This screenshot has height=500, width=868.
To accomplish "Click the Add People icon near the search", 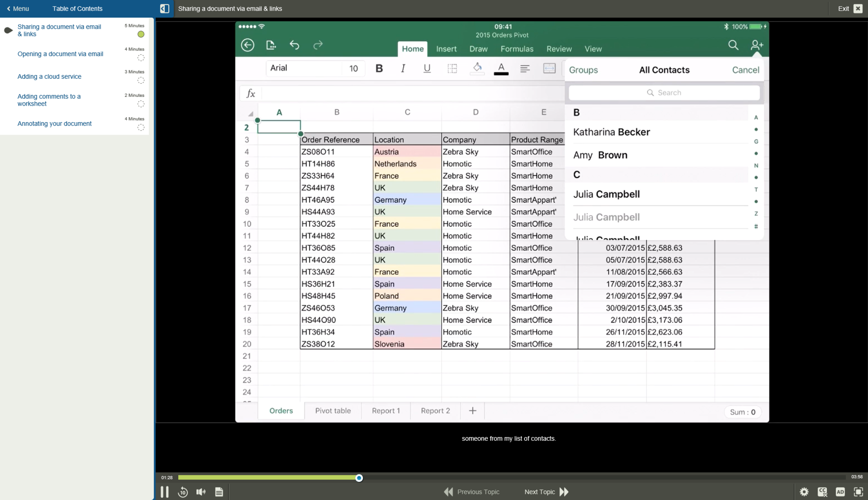I will point(756,45).
